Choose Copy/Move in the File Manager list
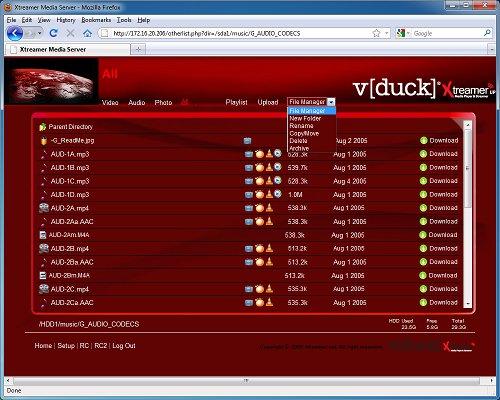This screenshot has width=500, height=400. (304, 133)
